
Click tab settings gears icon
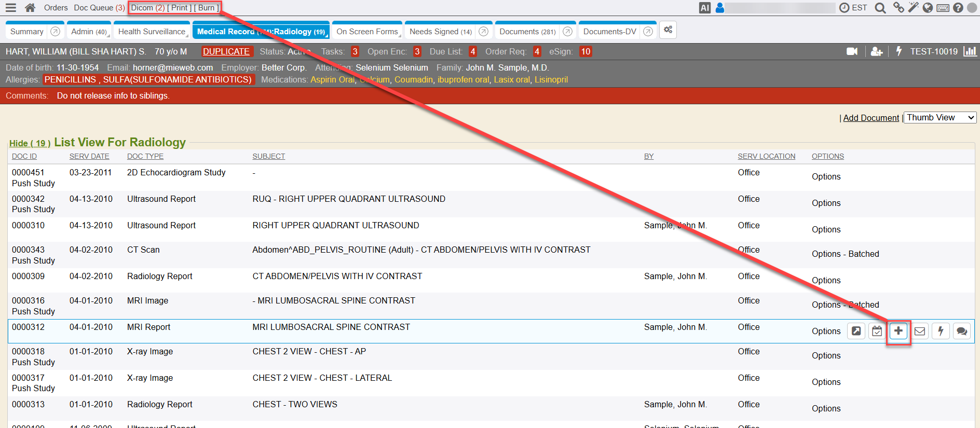tap(668, 30)
